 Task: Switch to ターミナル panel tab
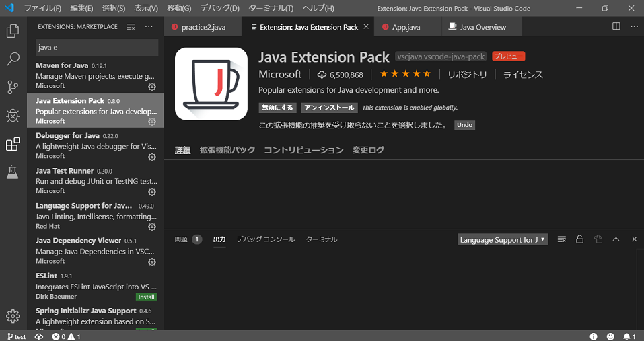click(322, 239)
